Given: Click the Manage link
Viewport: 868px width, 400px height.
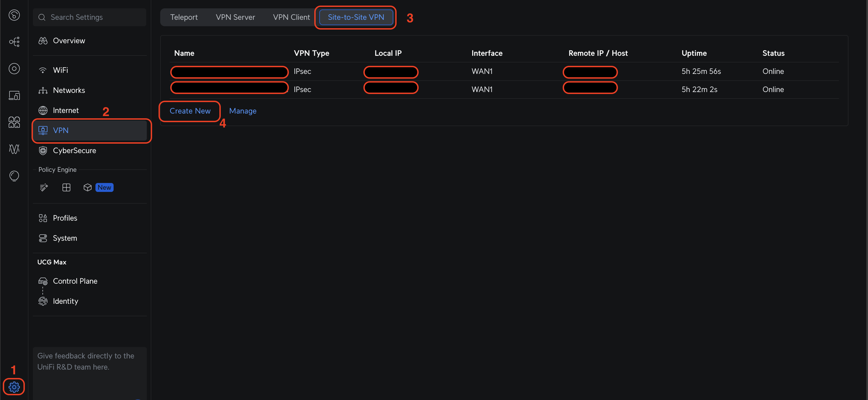Looking at the screenshot, I should 243,111.
